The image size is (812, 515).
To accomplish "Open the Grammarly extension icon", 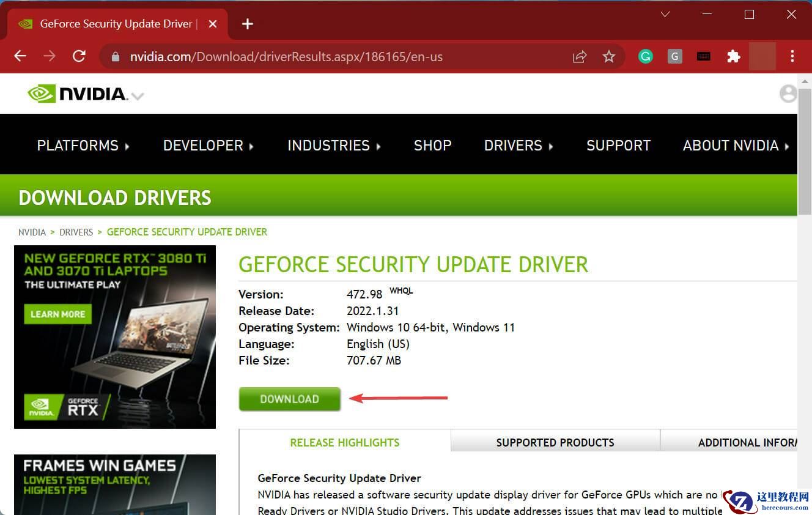I will (645, 57).
